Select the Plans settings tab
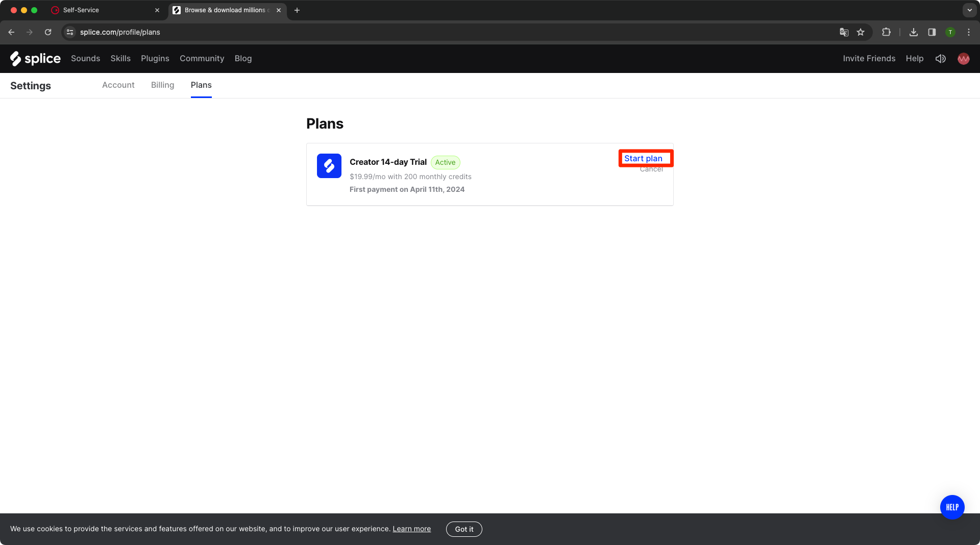The image size is (980, 545). (201, 85)
